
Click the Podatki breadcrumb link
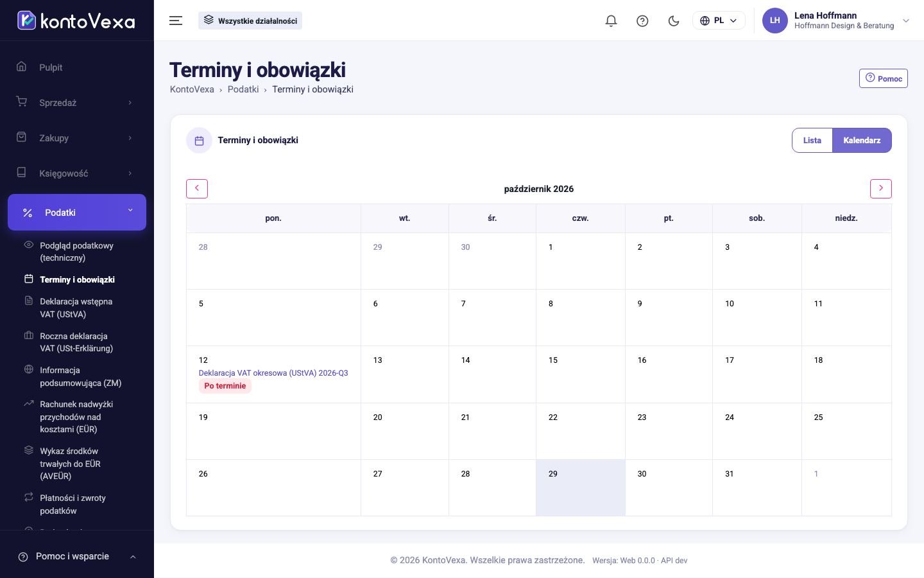click(x=243, y=89)
